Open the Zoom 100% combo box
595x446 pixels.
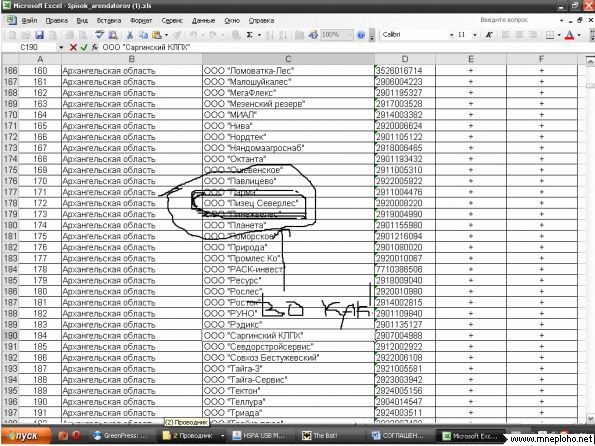coord(337,35)
